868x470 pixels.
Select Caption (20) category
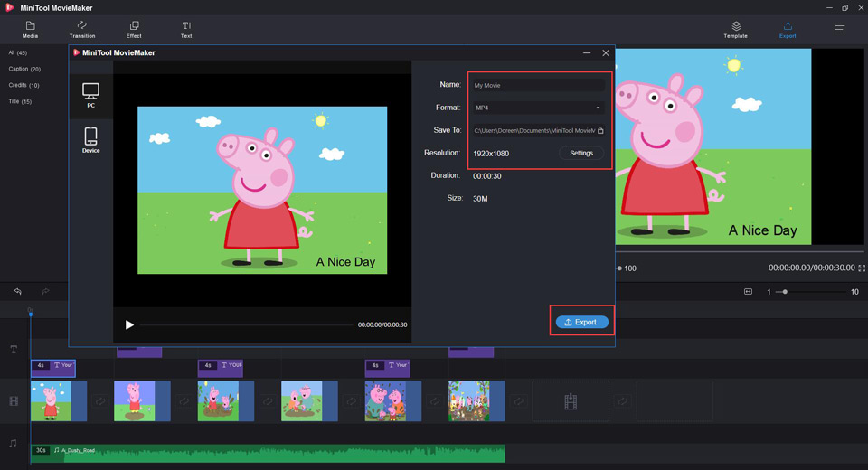click(24, 70)
